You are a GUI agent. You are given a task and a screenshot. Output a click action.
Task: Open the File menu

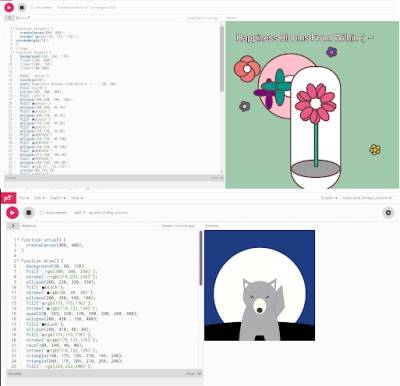(x=23, y=198)
